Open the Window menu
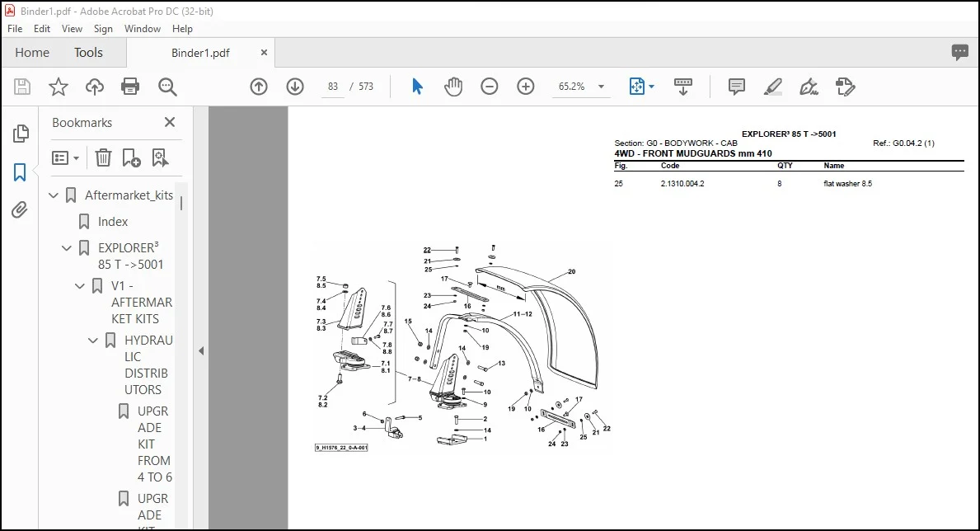This screenshot has width=980, height=531. point(143,29)
